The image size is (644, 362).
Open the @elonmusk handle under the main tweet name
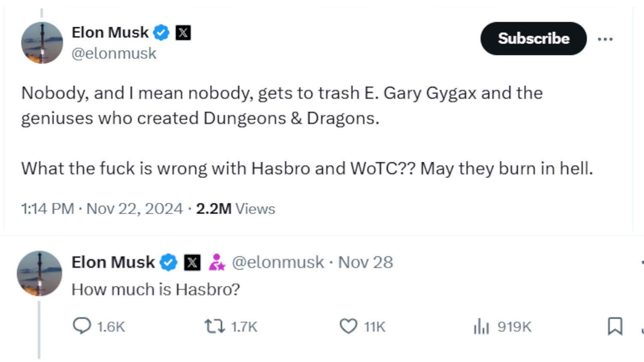[x=114, y=54]
